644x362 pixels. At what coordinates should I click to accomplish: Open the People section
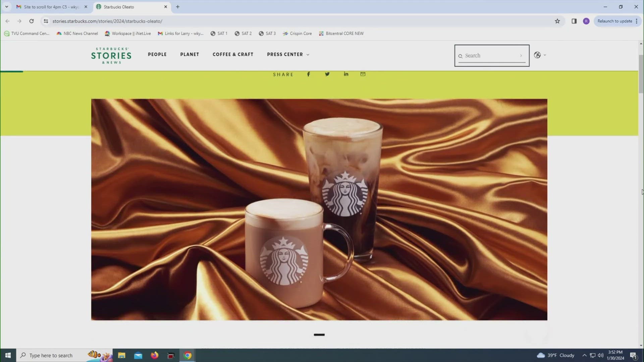[x=157, y=54]
